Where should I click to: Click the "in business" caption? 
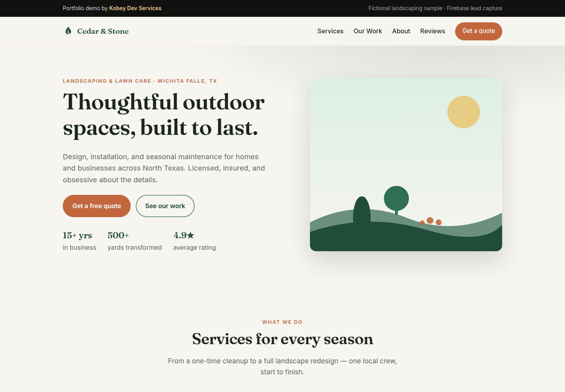[79, 247]
